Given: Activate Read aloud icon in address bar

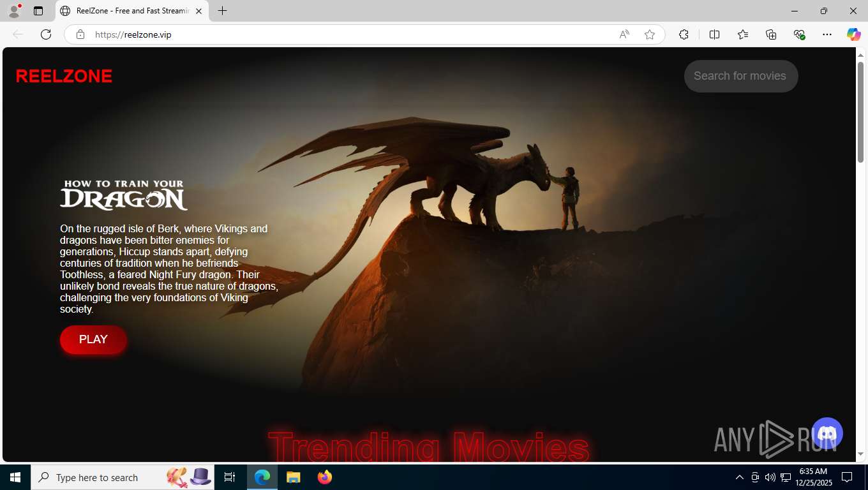Looking at the screenshot, I should (x=624, y=34).
